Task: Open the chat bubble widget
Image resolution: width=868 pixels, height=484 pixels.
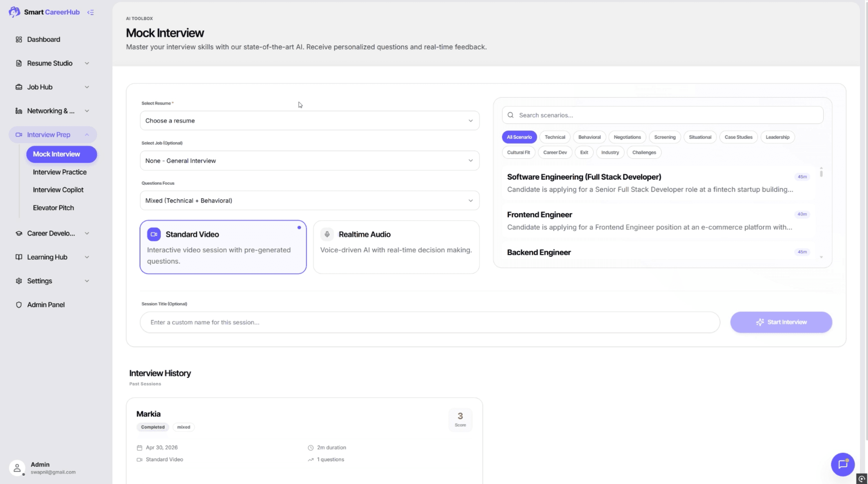Action: click(x=843, y=464)
